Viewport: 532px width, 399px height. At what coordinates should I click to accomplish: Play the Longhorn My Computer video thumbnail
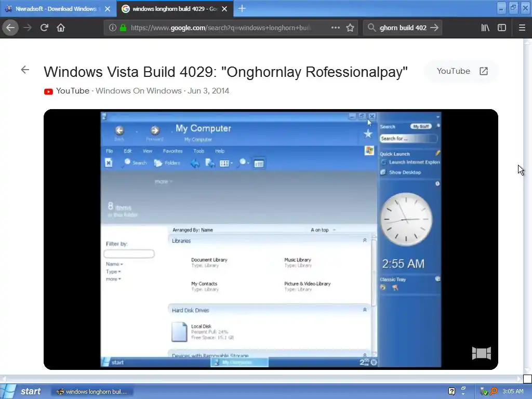(x=271, y=240)
